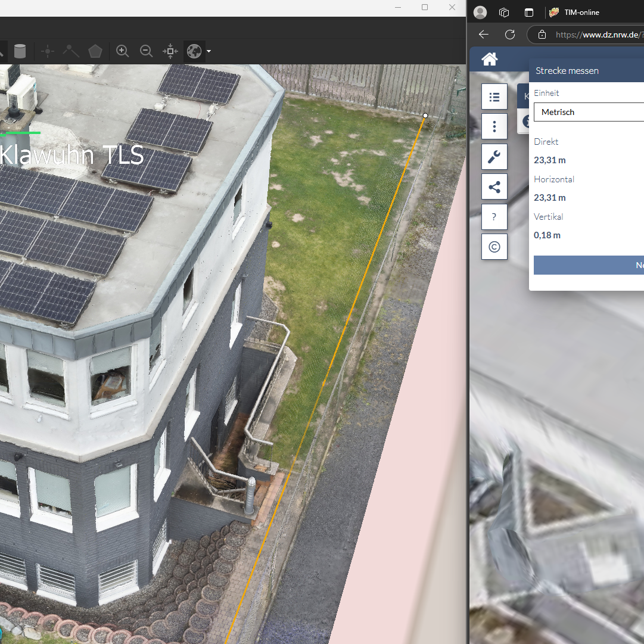
Task: Click the Vertikal value 0,18 m
Action: 547,235
